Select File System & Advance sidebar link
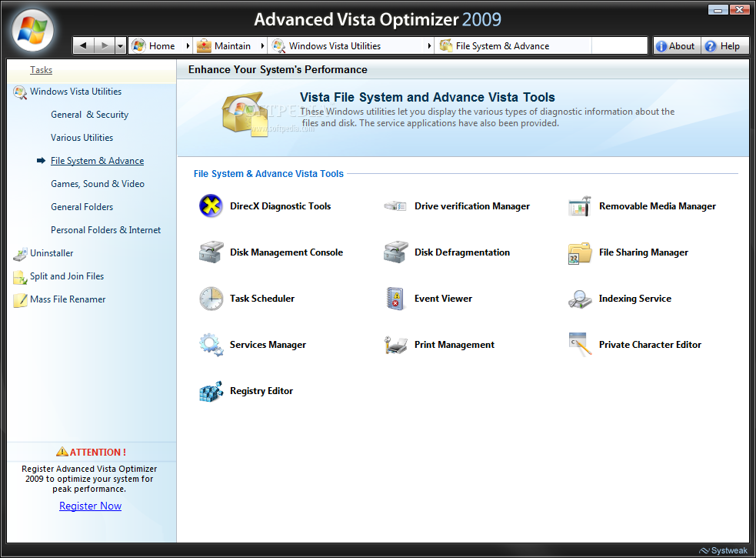Image resolution: width=756 pixels, height=558 pixels. pos(98,161)
